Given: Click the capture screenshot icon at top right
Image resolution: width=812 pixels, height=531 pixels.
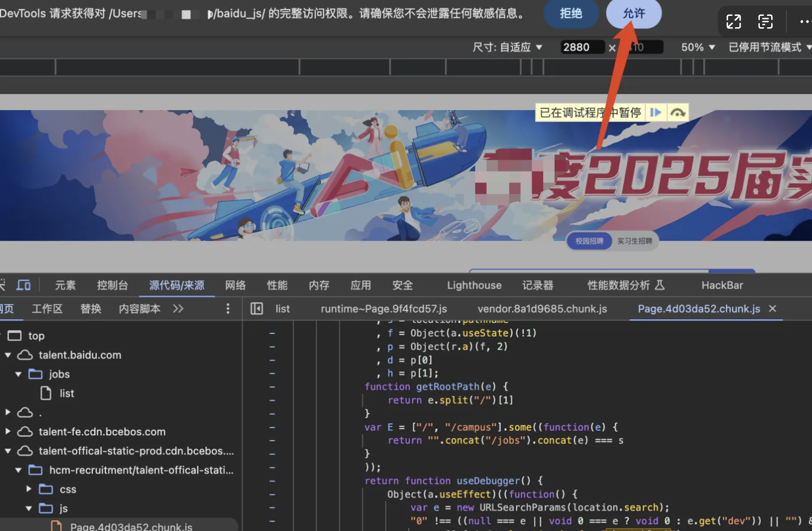Looking at the screenshot, I should (766, 22).
